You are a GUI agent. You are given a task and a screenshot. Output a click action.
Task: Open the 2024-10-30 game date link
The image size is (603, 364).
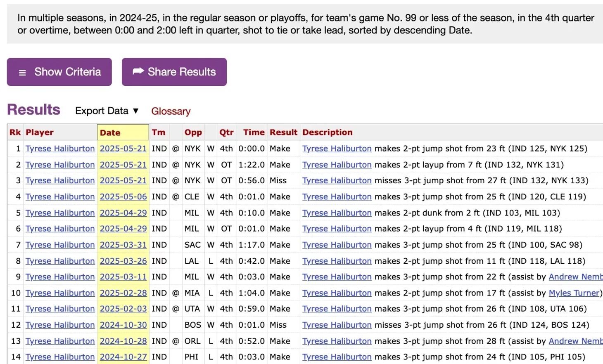123,325
